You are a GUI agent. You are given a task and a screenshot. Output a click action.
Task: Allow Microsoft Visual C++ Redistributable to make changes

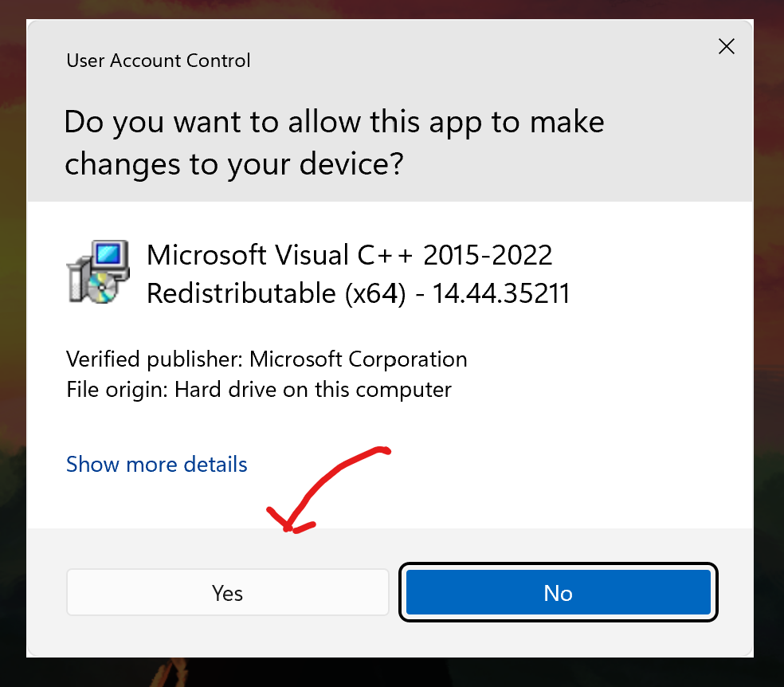coord(227,592)
